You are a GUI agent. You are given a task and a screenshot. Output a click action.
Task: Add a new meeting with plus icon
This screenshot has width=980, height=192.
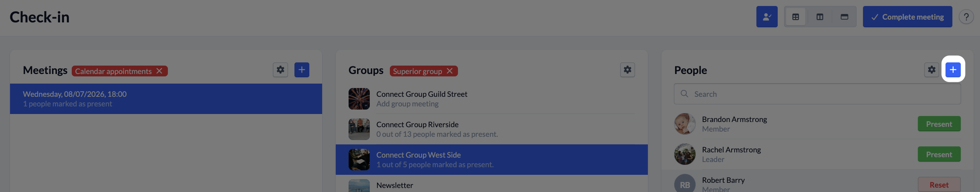tap(302, 70)
